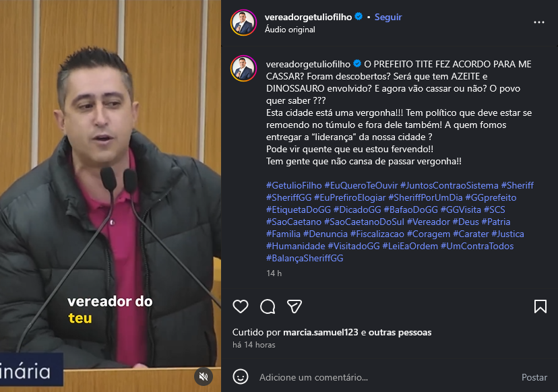
Task: Follow the account via Seguir
Action: point(388,17)
